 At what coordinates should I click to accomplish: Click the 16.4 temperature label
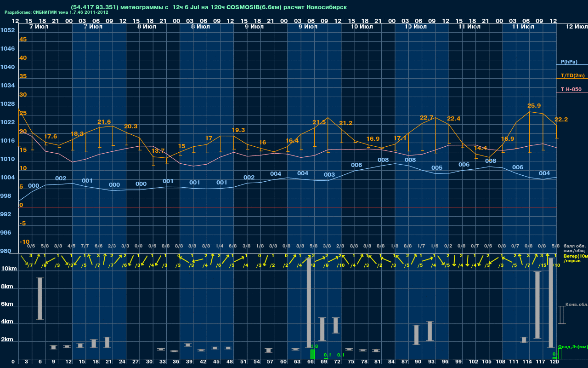pyautogui.click(x=292, y=141)
